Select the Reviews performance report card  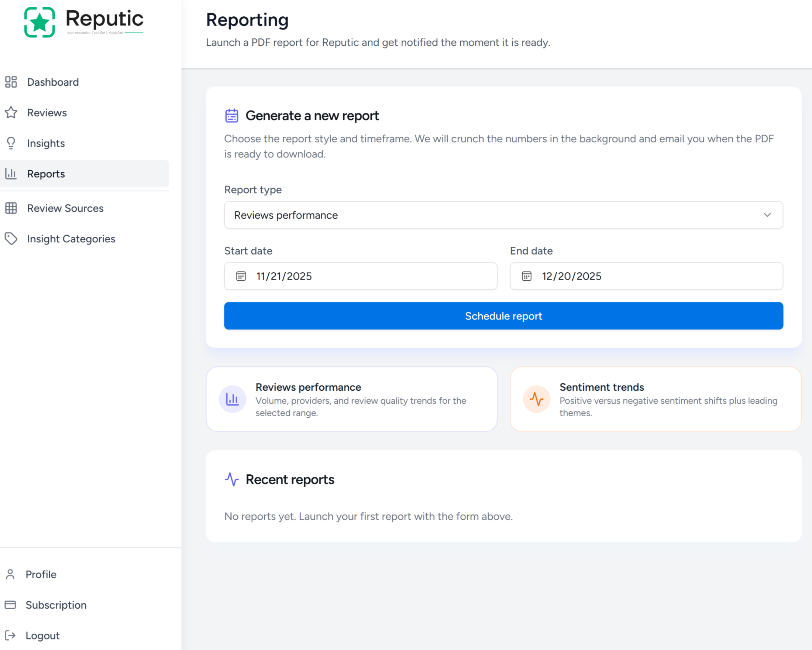pos(351,398)
